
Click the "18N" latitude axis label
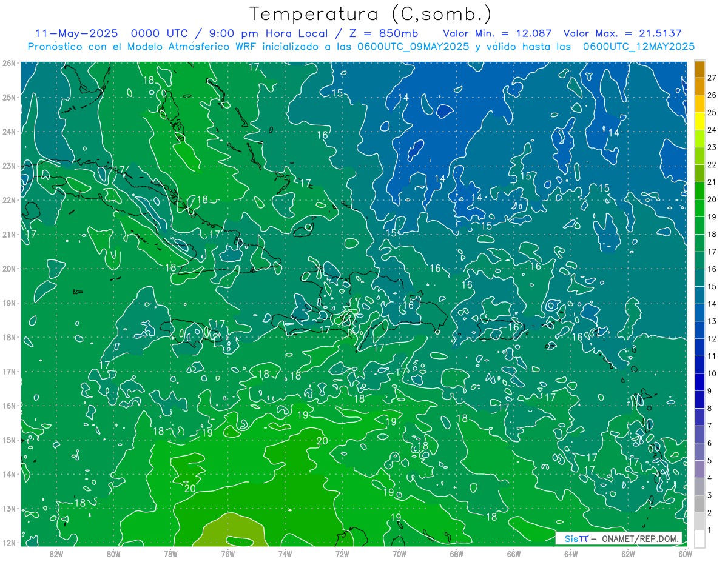pyautogui.click(x=8, y=337)
